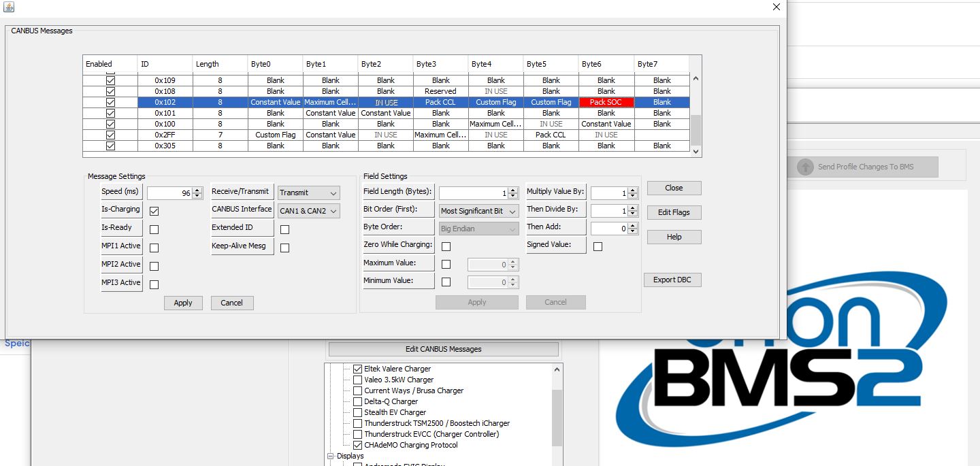Enable the Is-Ready checkbox

[x=154, y=230]
